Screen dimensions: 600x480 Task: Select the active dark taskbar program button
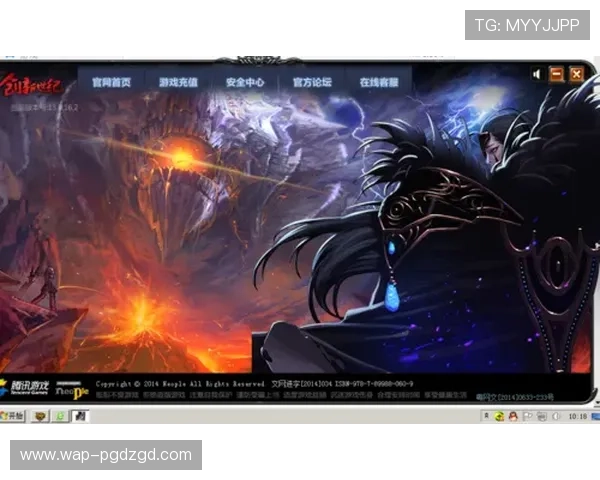80,416
